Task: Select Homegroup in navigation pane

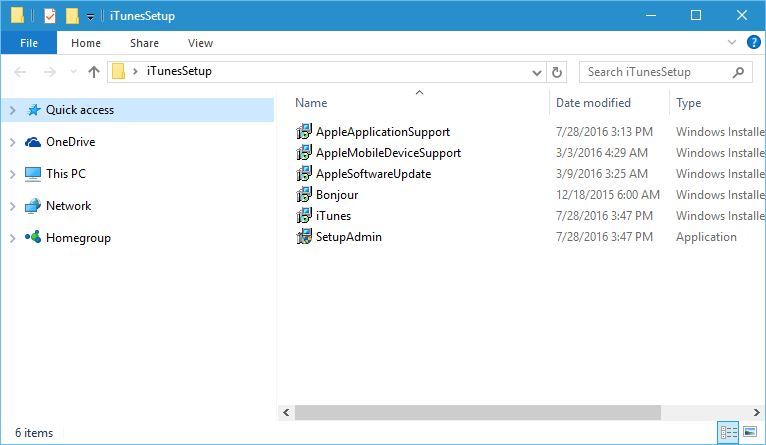Action: tap(78, 238)
